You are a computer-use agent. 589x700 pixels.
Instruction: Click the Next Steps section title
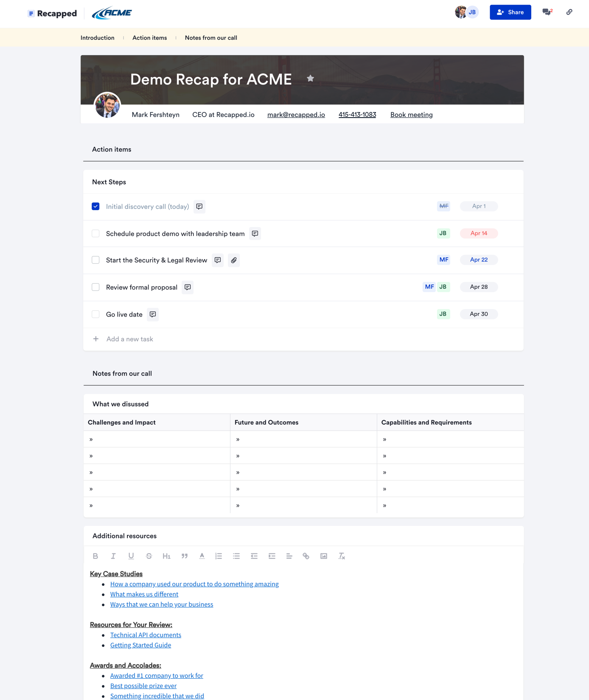point(109,182)
